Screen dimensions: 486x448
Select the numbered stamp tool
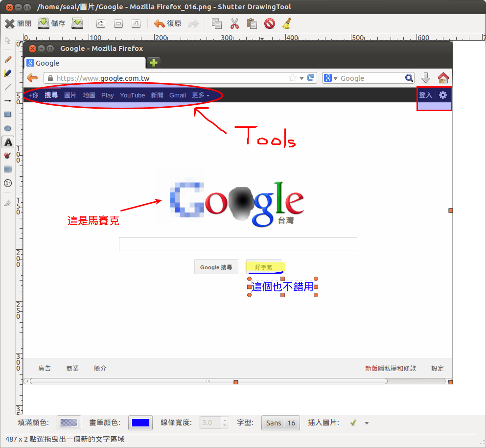[8, 183]
